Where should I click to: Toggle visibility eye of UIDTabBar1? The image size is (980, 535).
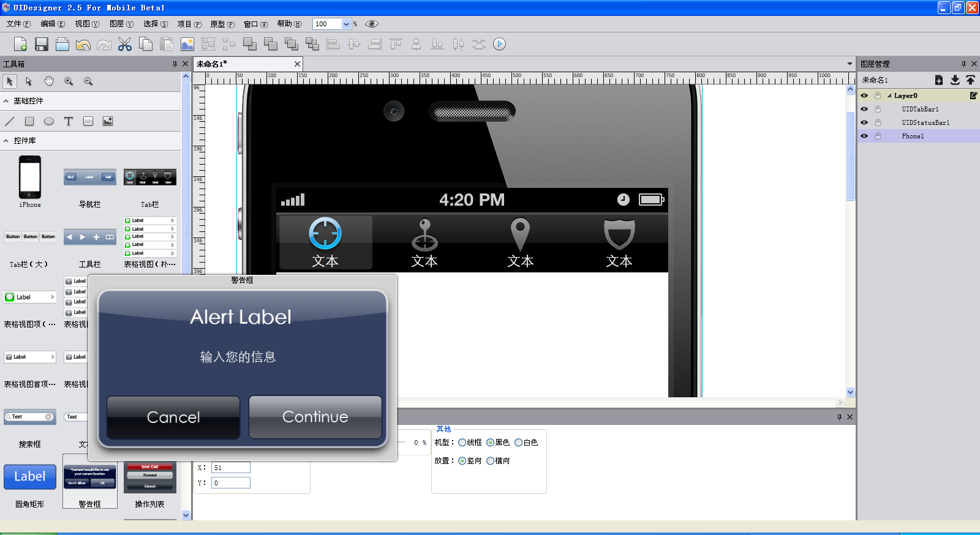864,109
